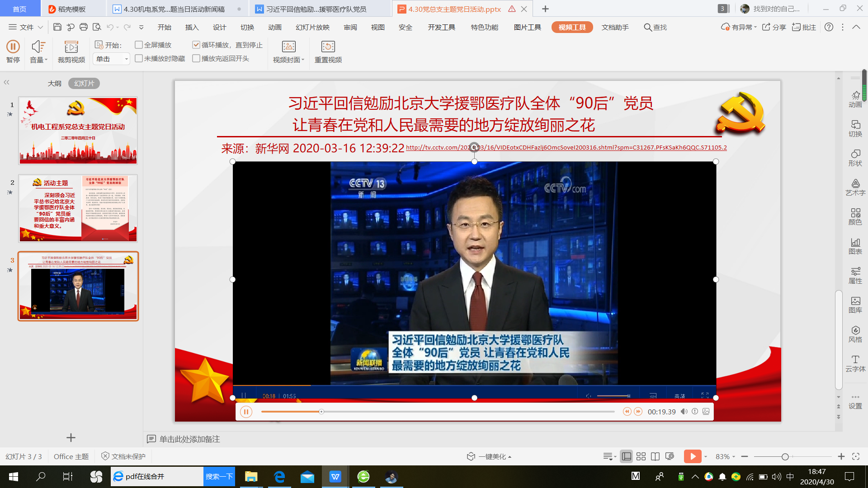Viewport: 868px width, 488px height.
Task: Open the 音量 volume control
Action: [38, 51]
